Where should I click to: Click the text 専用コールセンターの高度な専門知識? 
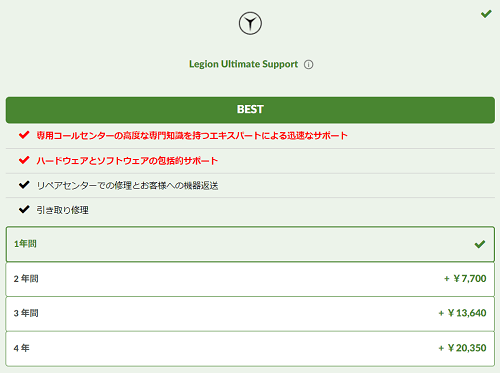coord(110,136)
